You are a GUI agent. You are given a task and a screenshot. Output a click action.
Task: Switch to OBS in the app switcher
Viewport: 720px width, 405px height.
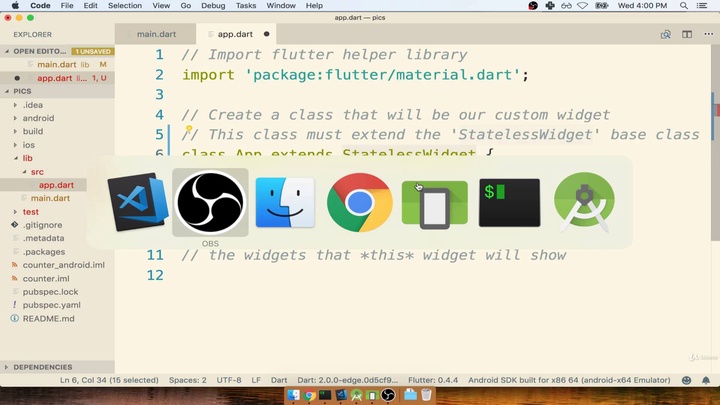(x=210, y=203)
